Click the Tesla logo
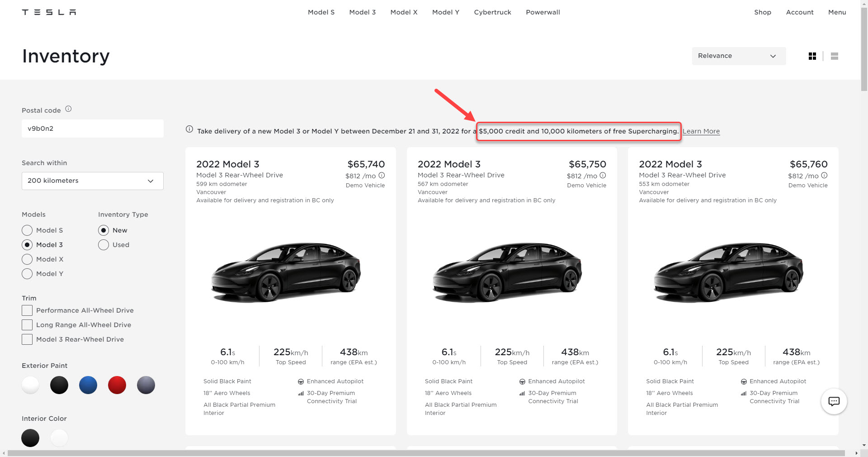Viewport: 868px width, 457px height. click(49, 12)
